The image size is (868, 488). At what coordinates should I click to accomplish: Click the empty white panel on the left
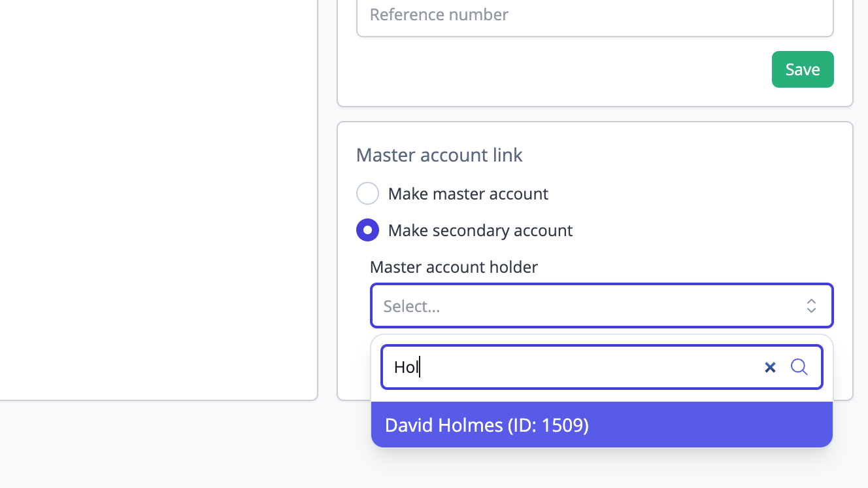tap(157, 196)
